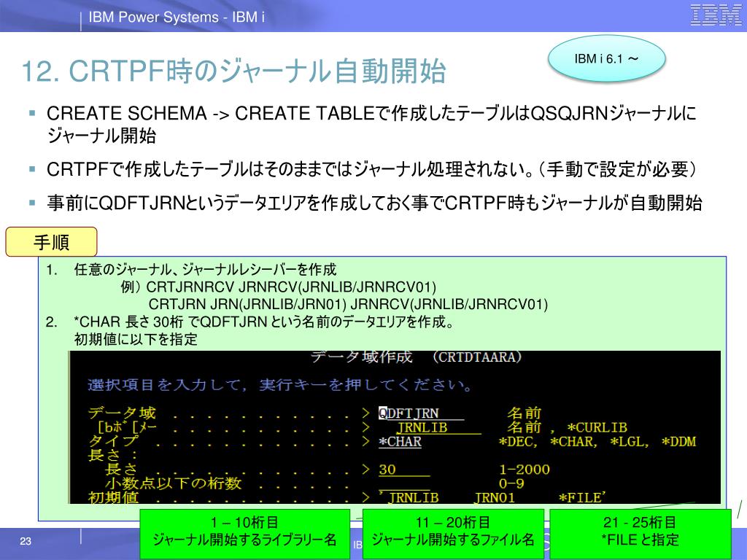Click the blue prompt "選択項目を入力して、実行キーを押してください。"

279,385
